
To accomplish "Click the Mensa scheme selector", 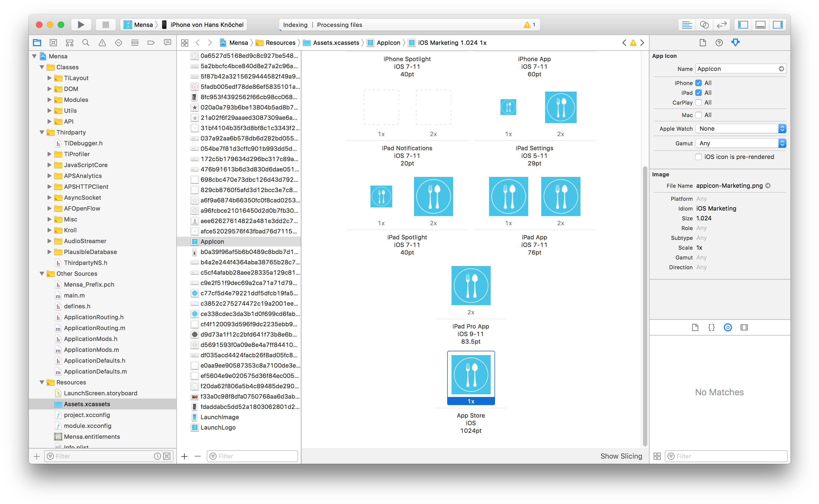I will 140,25.
